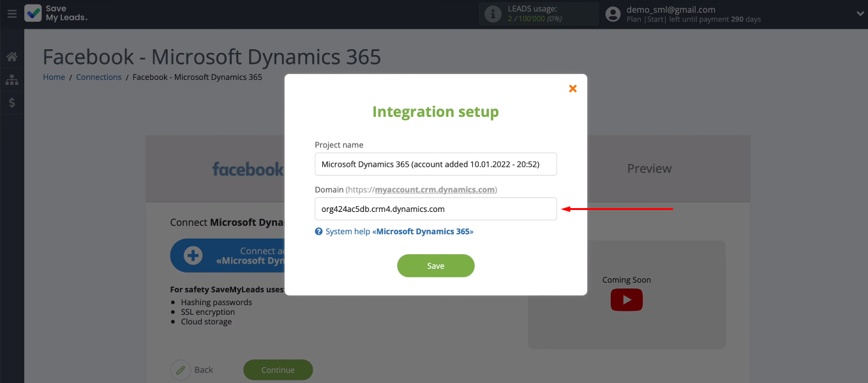The height and width of the screenshot is (383, 868).
Task: Go to Home breadcrumb link
Action: coord(54,77)
